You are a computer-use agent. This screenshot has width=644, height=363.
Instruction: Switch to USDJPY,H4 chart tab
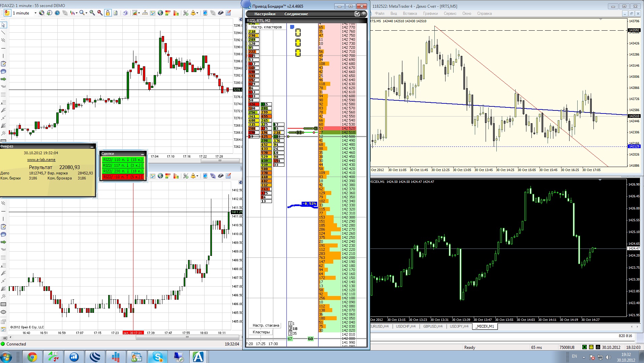pos(459,326)
